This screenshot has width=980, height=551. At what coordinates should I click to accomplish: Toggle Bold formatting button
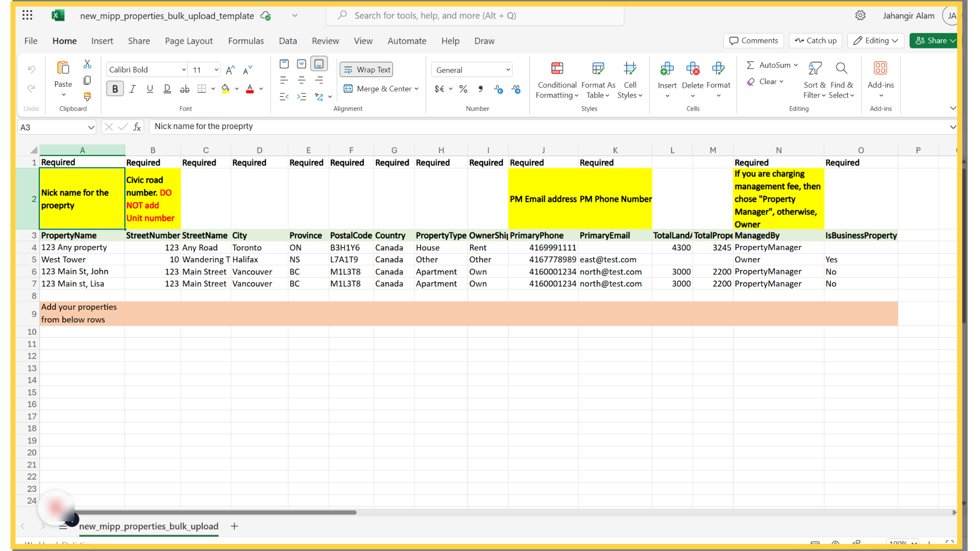pyautogui.click(x=115, y=89)
